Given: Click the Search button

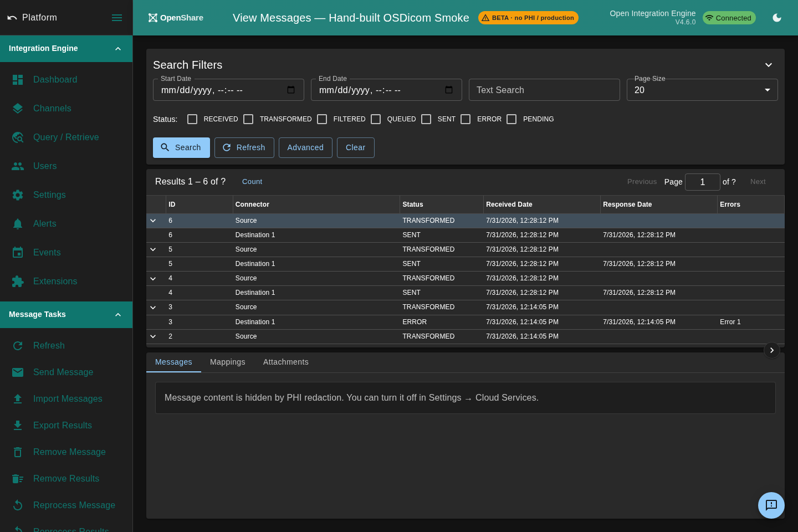Looking at the screenshot, I should pos(181,147).
